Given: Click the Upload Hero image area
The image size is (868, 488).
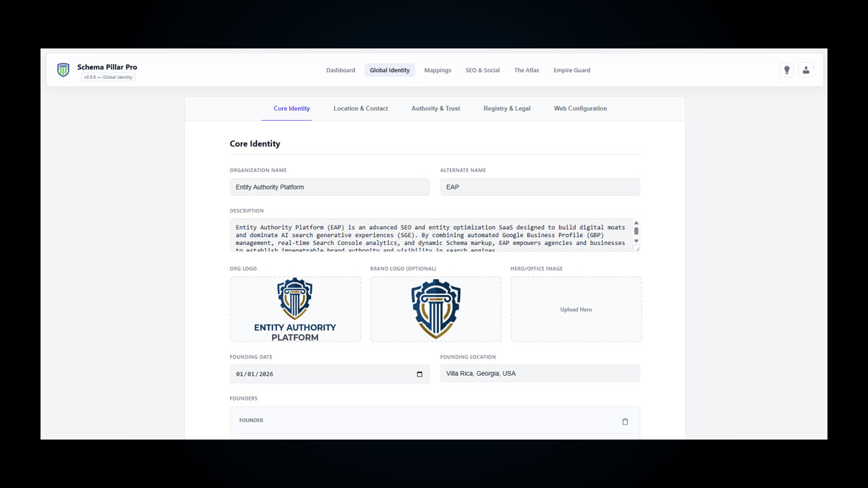Looking at the screenshot, I should 576,309.
